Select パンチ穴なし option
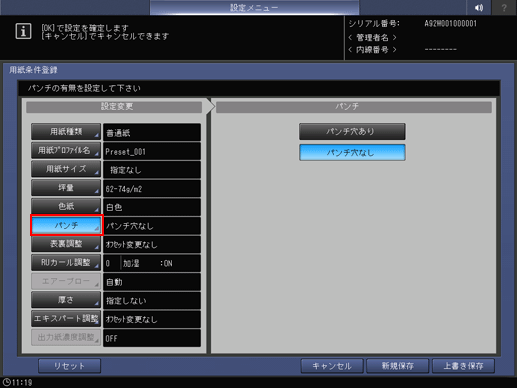This screenshot has width=517, height=388. [x=352, y=152]
